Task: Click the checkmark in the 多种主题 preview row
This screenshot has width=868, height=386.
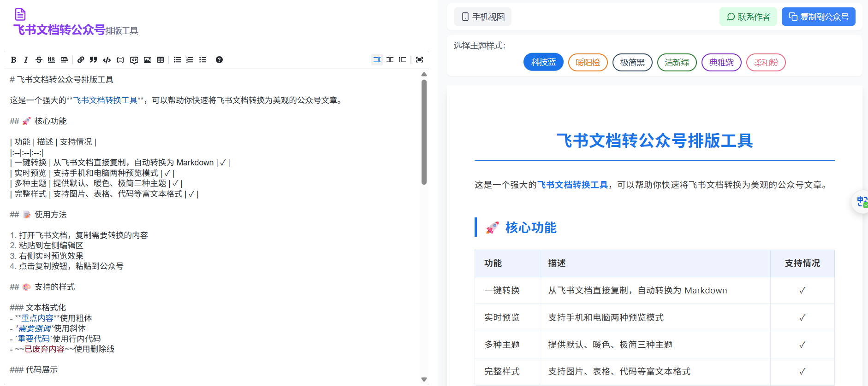Action: pos(803,345)
